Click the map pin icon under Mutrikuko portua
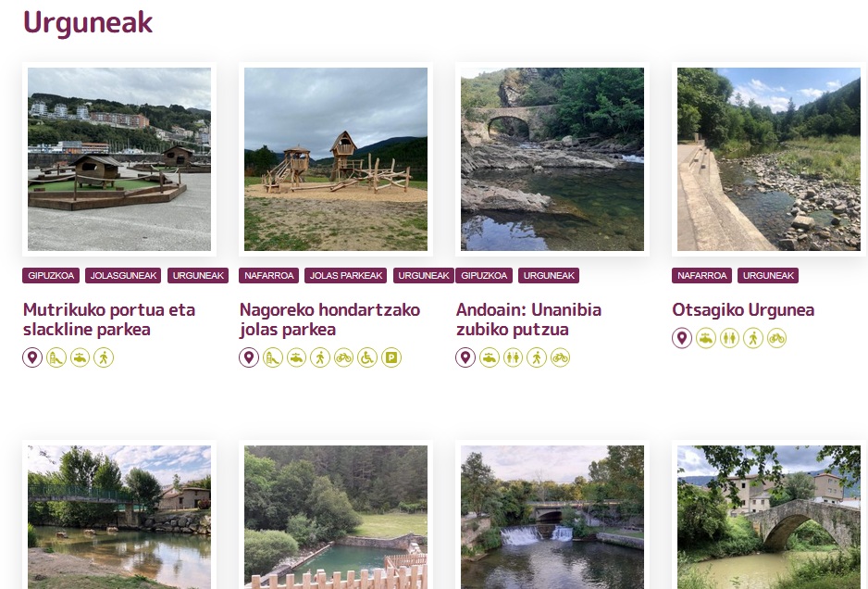 [x=32, y=357]
